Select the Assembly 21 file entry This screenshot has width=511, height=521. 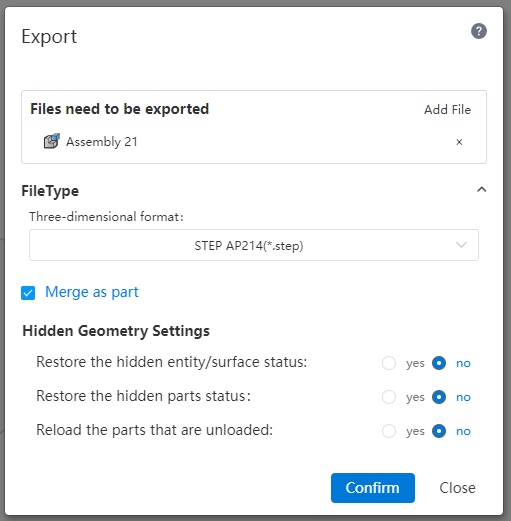pyautogui.click(x=254, y=142)
